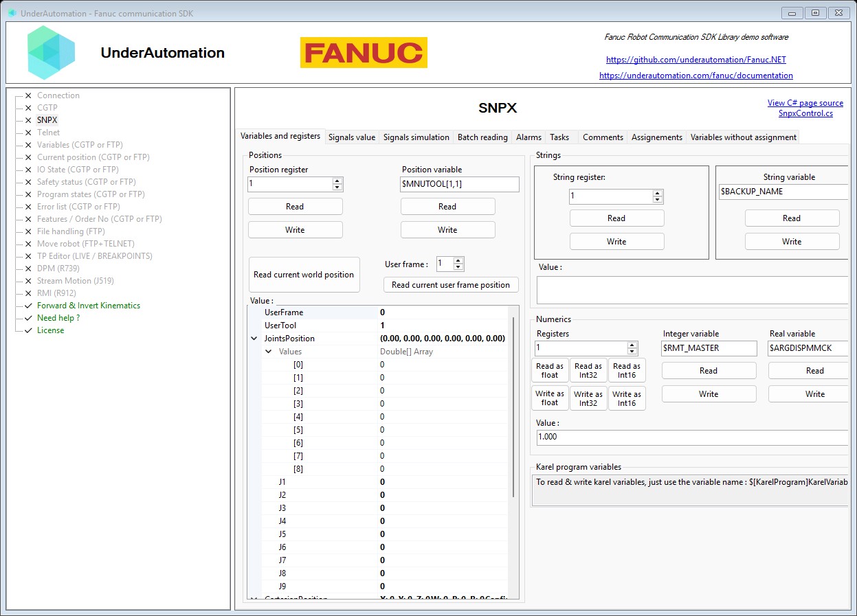
Task: Open the underautomation documentation link
Action: coord(696,76)
